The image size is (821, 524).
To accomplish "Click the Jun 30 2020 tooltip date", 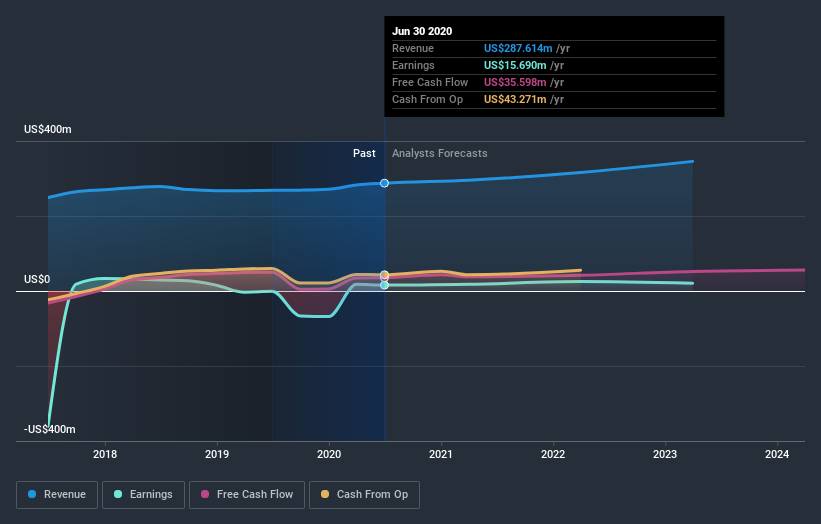I will [x=422, y=31].
